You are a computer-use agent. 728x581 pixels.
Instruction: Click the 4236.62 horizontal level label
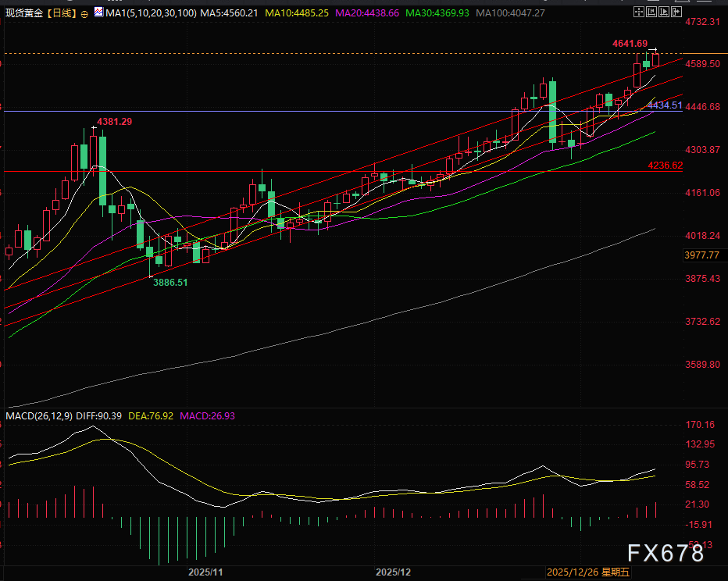(x=665, y=166)
